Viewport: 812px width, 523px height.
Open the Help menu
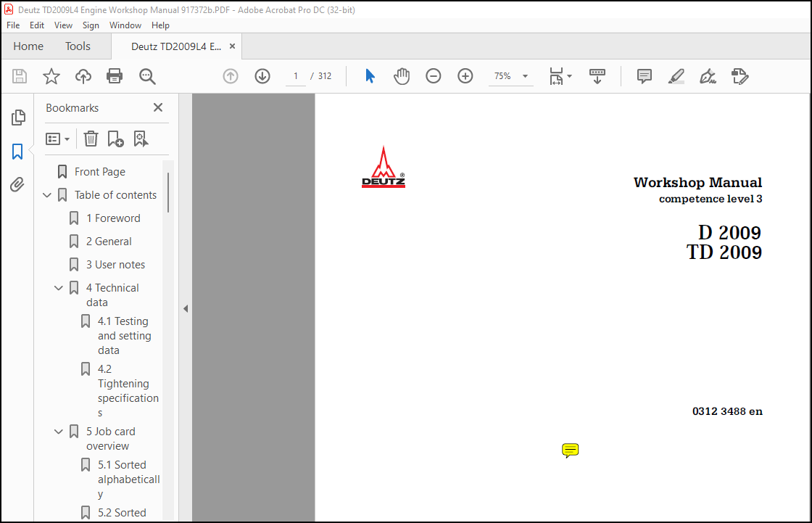(160, 25)
